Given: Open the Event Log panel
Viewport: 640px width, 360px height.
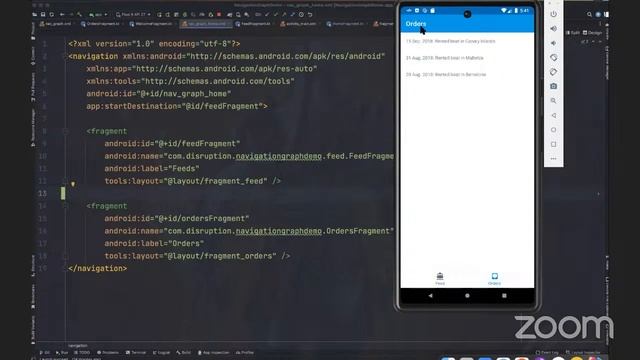Looking at the screenshot, I should [x=547, y=353].
